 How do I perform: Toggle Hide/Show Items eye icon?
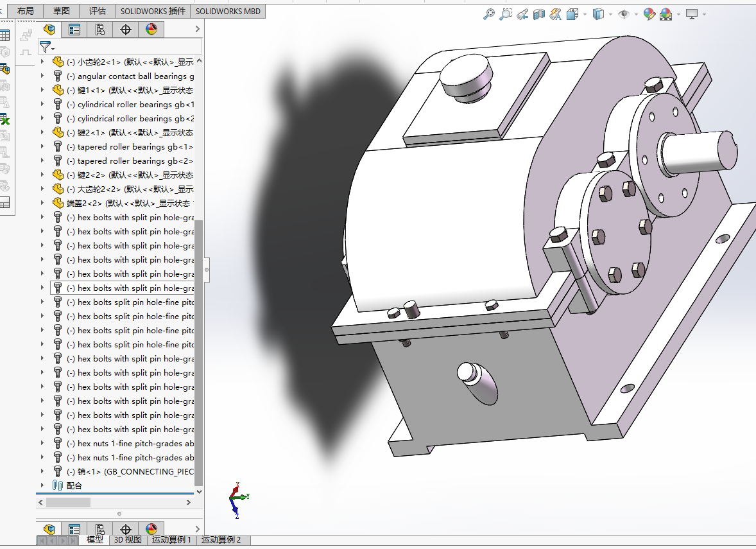pyautogui.click(x=623, y=14)
